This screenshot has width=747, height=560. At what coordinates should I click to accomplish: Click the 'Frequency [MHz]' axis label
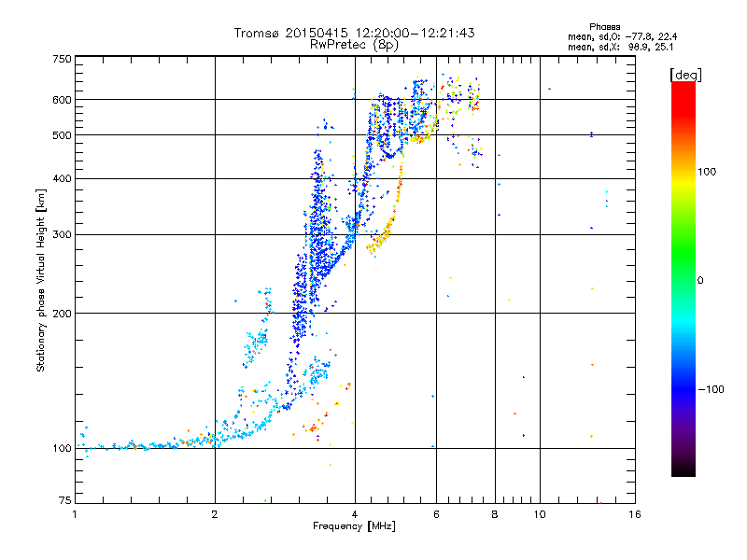[x=354, y=526]
